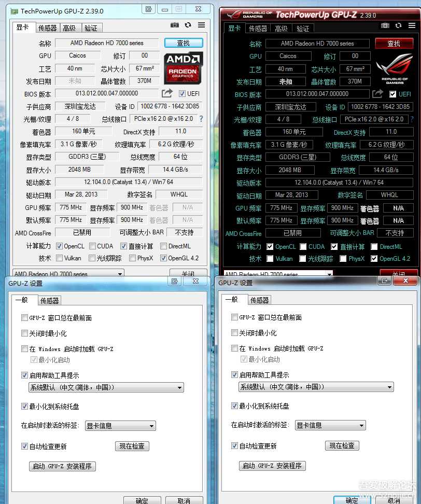Click red 查找 button in ROG window

point(394,44)
